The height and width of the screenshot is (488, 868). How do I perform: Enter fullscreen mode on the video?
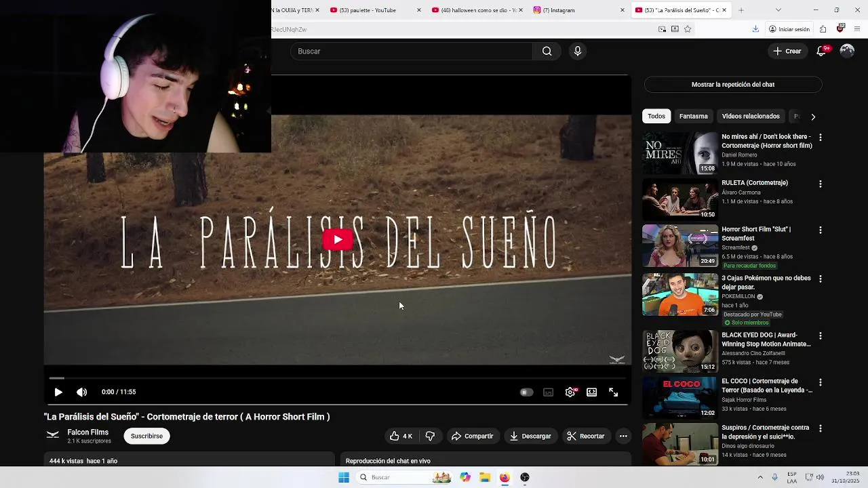point(614,392)
